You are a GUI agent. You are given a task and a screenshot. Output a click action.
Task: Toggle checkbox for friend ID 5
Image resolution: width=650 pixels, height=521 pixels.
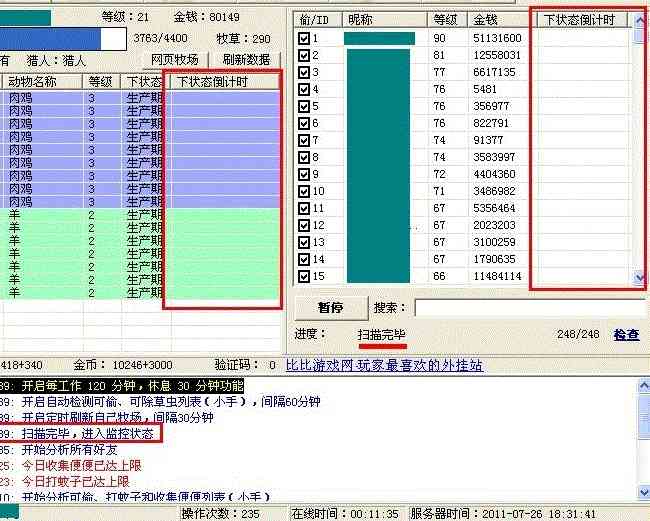(x=304, y=106)
